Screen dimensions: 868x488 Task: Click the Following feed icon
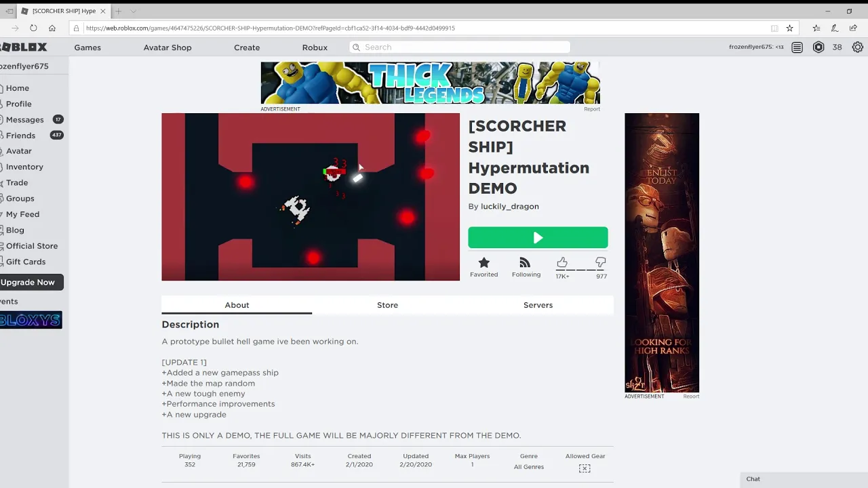pos(525,263)
